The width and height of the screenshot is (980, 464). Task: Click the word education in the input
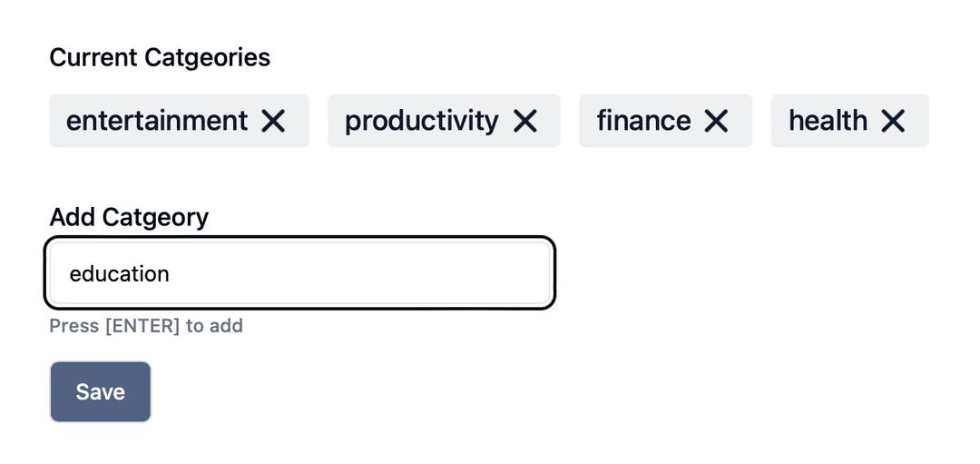point(119,273)
